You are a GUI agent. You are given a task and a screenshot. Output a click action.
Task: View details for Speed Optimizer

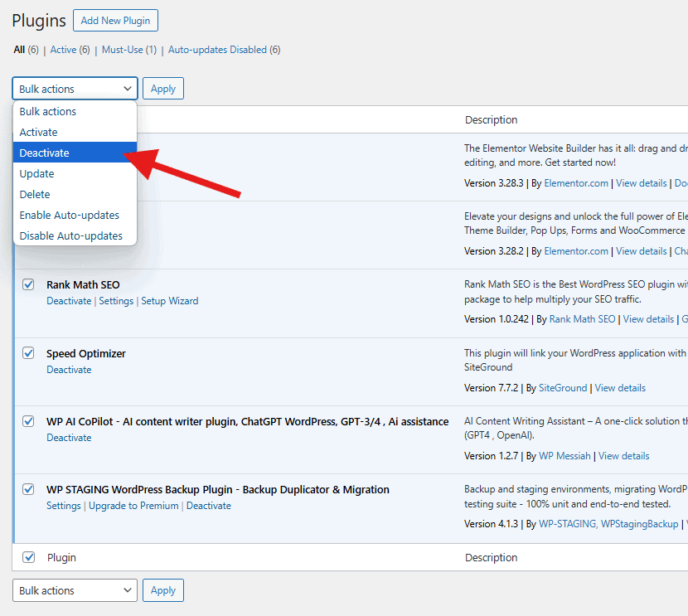coord(620,388)
